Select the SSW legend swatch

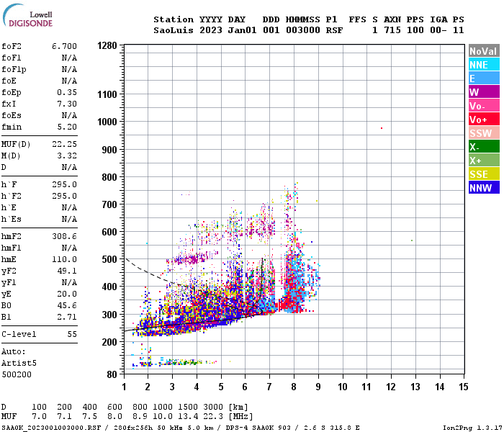pos(484,133)
